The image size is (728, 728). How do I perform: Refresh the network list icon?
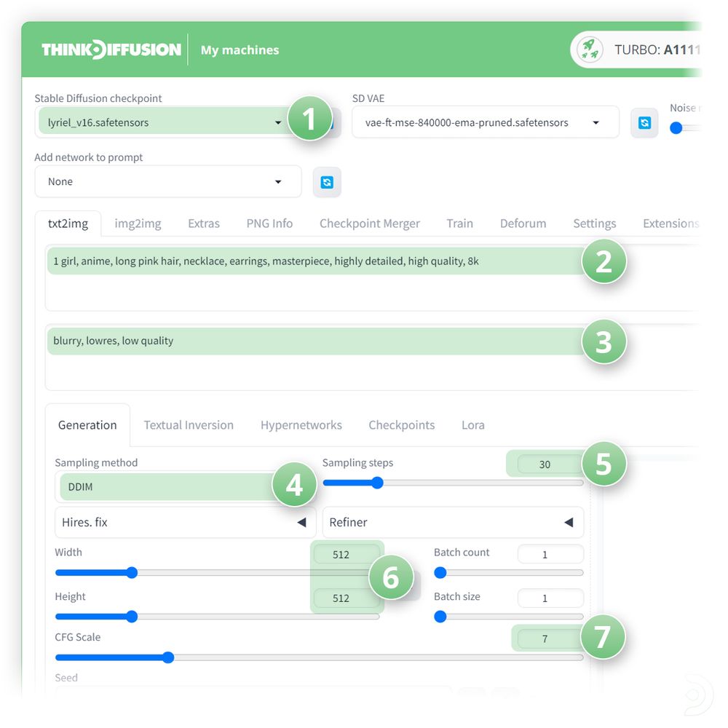click(327, 182)
